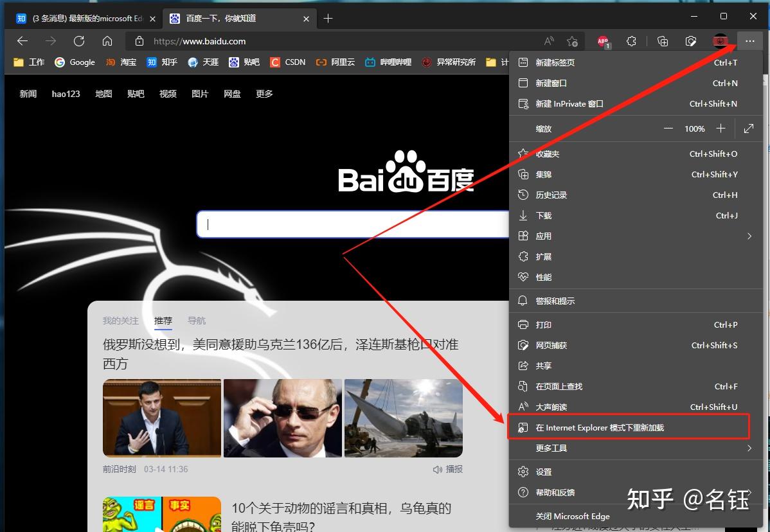Increase zoom with the plus button

point(721,129)
